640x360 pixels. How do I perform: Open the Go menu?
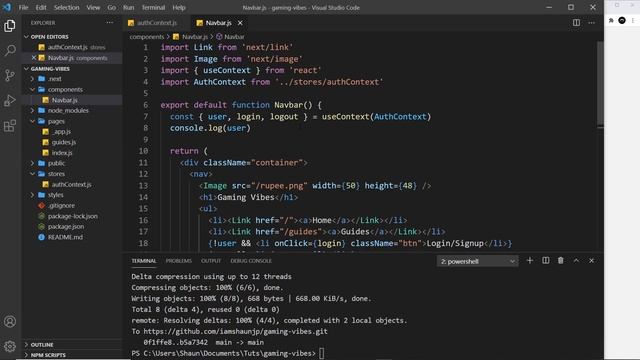pos(111,7)
